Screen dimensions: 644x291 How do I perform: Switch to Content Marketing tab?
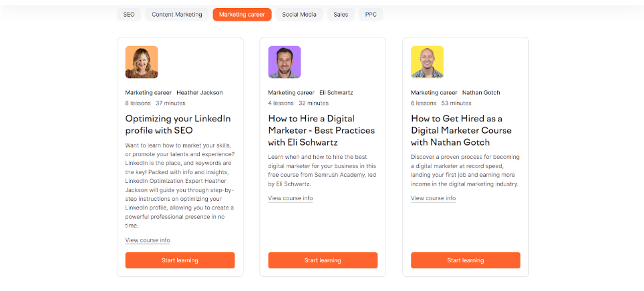tap(177, 15)
